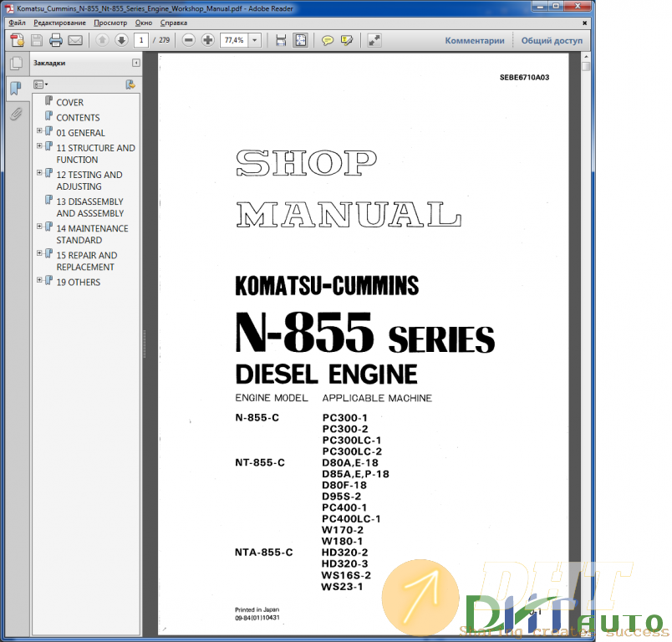Close the document with menu-bar X

584,23
